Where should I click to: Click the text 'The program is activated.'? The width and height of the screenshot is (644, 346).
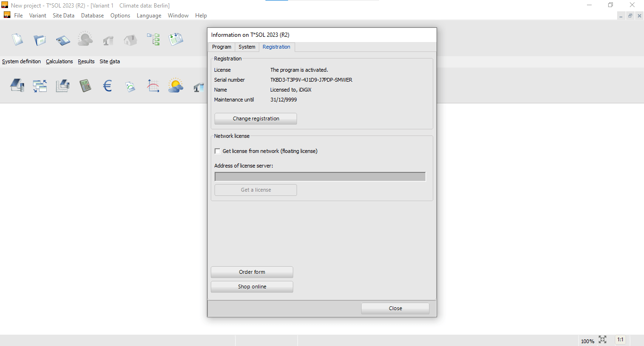point(299,70)
